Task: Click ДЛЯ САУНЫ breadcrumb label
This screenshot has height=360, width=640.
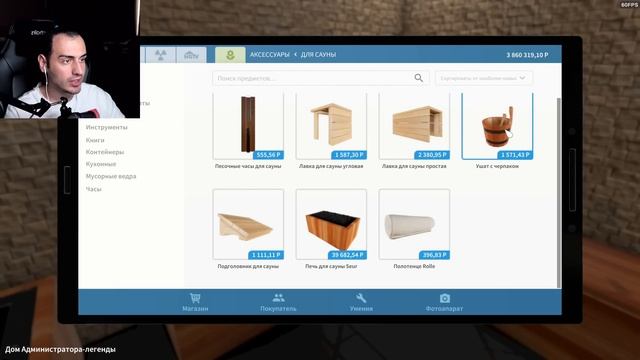Action: tap(318, 54)
